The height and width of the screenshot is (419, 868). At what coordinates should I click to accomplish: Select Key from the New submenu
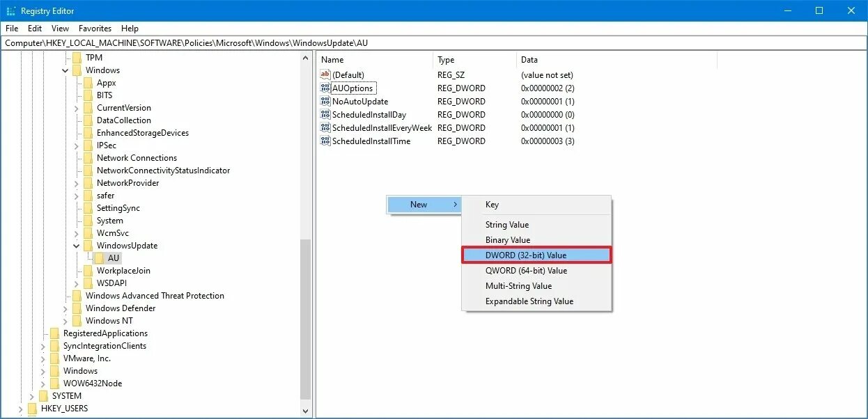pyautogui.click(x=536, y=205)
